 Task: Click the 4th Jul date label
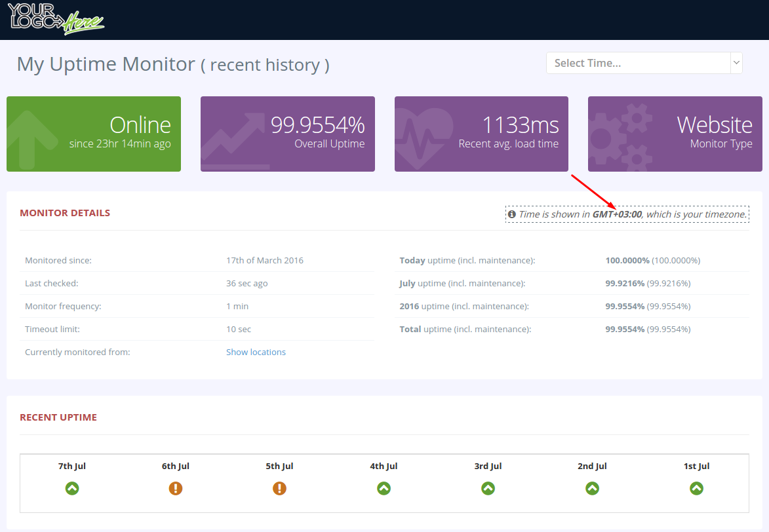coord(384,466)
